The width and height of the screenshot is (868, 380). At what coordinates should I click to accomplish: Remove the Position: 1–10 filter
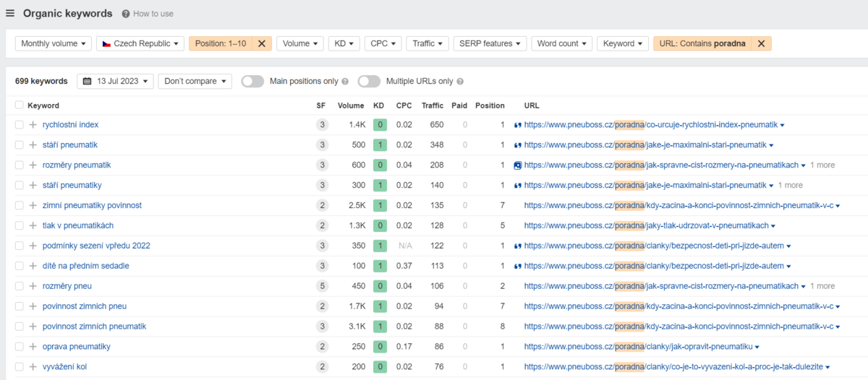point(262,43)
